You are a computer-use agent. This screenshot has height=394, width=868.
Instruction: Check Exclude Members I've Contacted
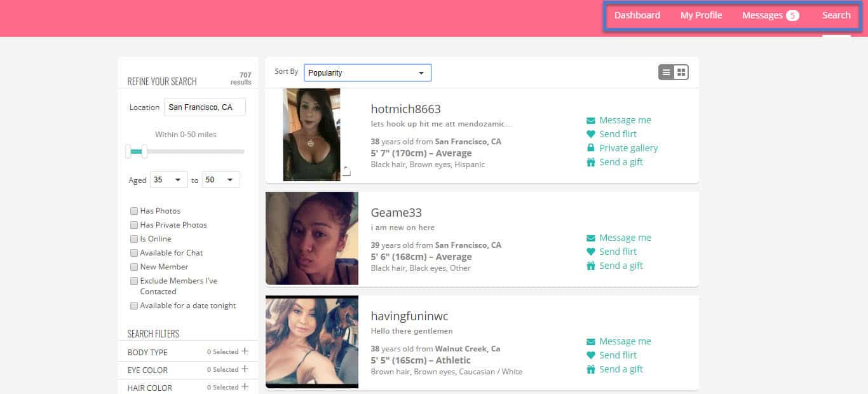134,281
